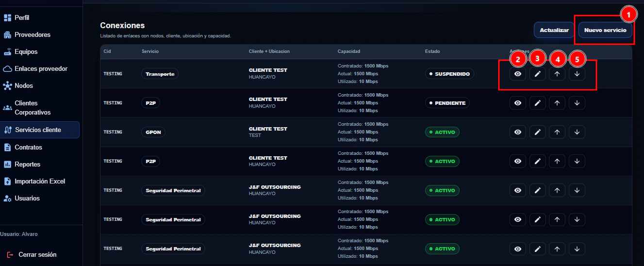The width and height of the screenshot is (644, 266).
Task: Click the Usuario: Alvaro label
Action: tap(19, 234)
